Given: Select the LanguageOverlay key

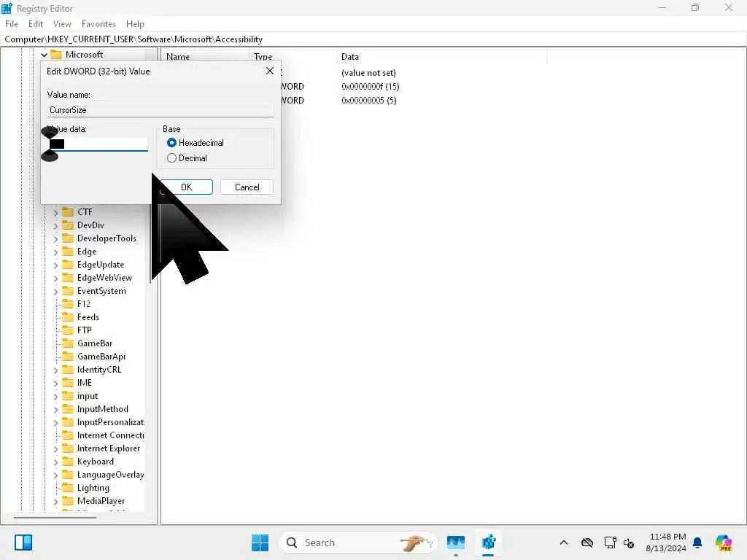Looking at the screenshot, I should point(111,475).
